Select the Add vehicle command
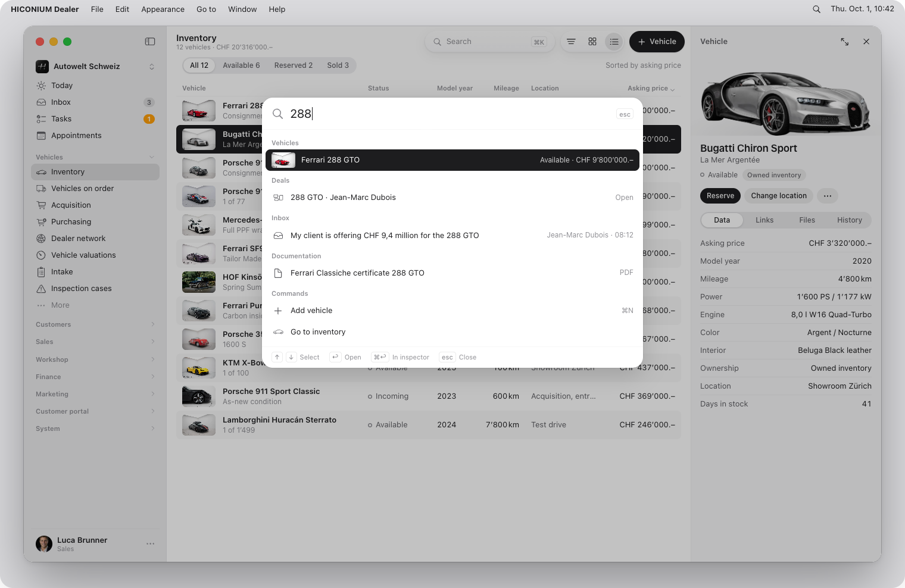The image size is (905, 588). click(x=453, y=311)
